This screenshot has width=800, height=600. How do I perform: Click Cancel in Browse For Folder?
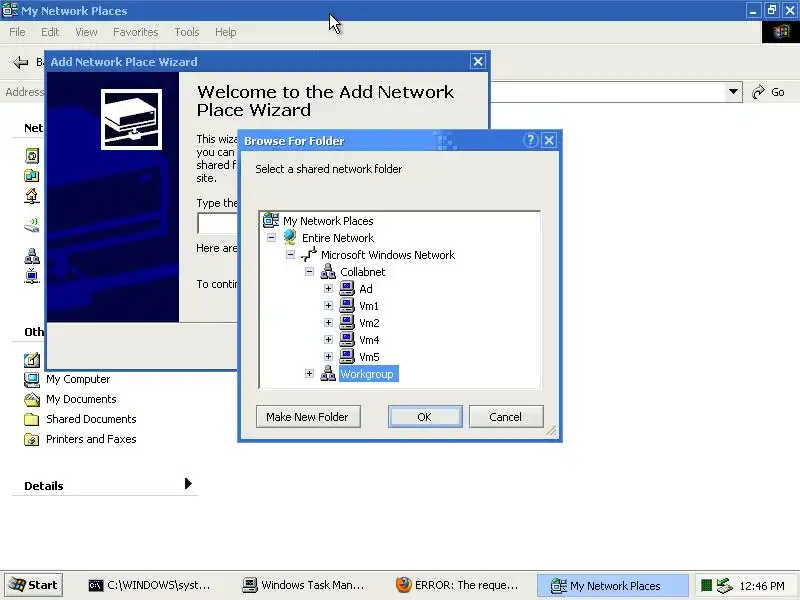click(506, 417)
